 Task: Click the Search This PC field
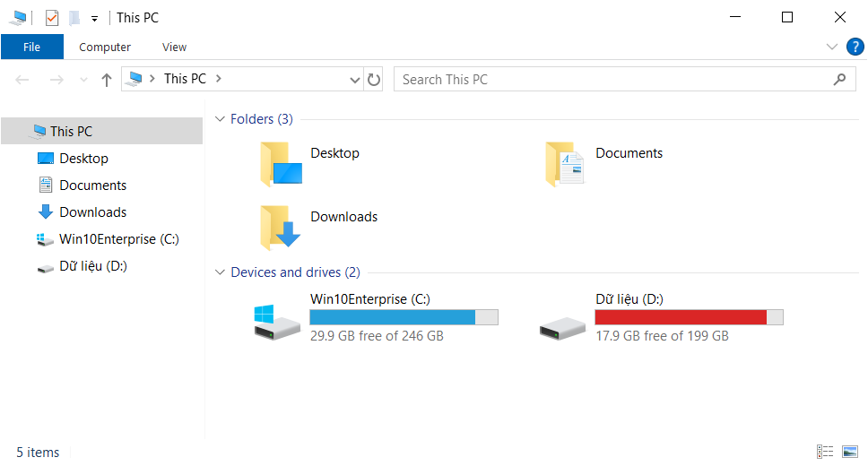[610, 80]
